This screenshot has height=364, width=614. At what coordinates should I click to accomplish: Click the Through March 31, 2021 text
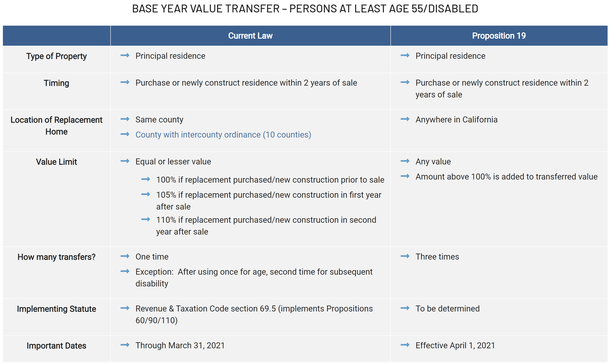click(x=180, y=346)
